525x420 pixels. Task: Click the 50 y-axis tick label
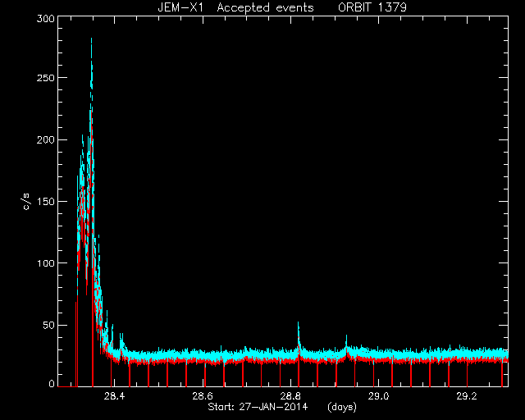coord(48,325)
